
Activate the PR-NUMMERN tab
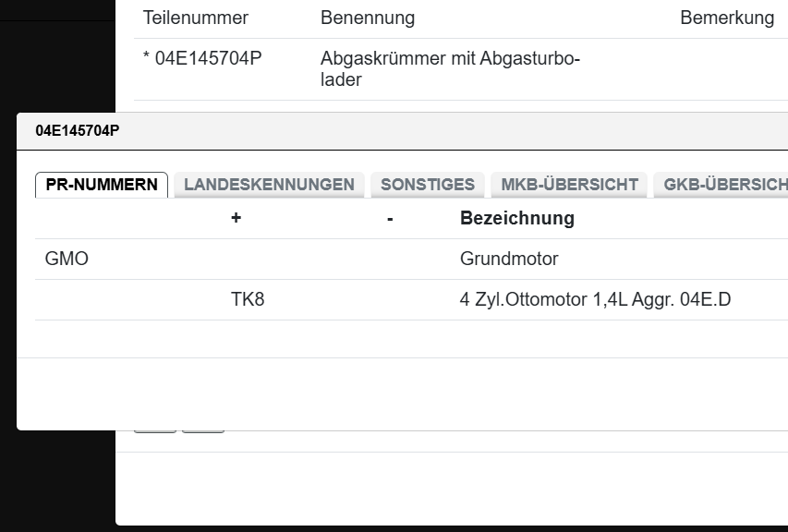click(x=101, y=184)
